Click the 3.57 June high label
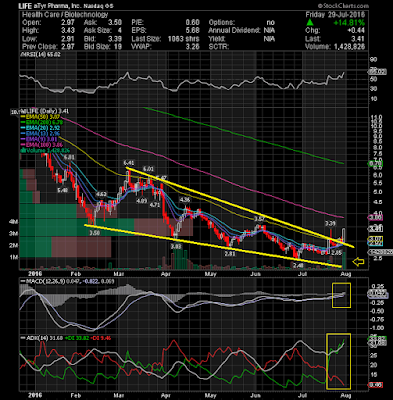 coord(260,219)
